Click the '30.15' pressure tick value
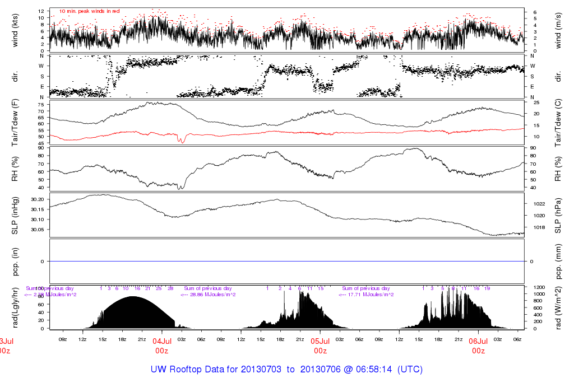Image resolution: width=574 pixels, height=392 pixels. pyautogui.click(x=38, y=209)
